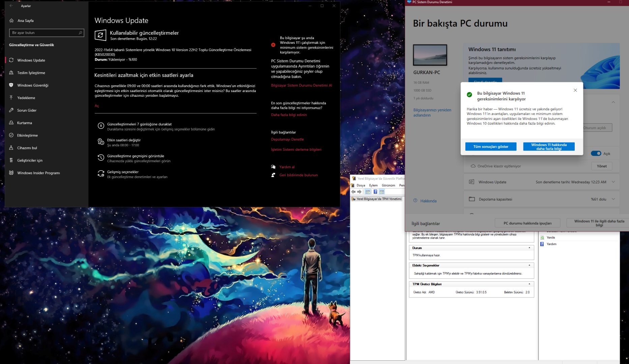Click the Cihazımı bul person icon

coord(11,148)
